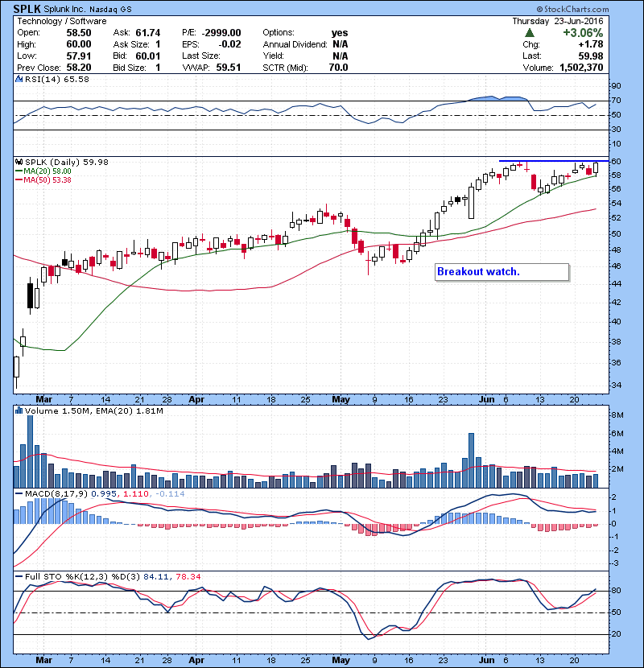Image resolution: width=644 pixels, height=668 pixels.
Task: Click the VWAP value 59.51
Action: coord(229,68)
